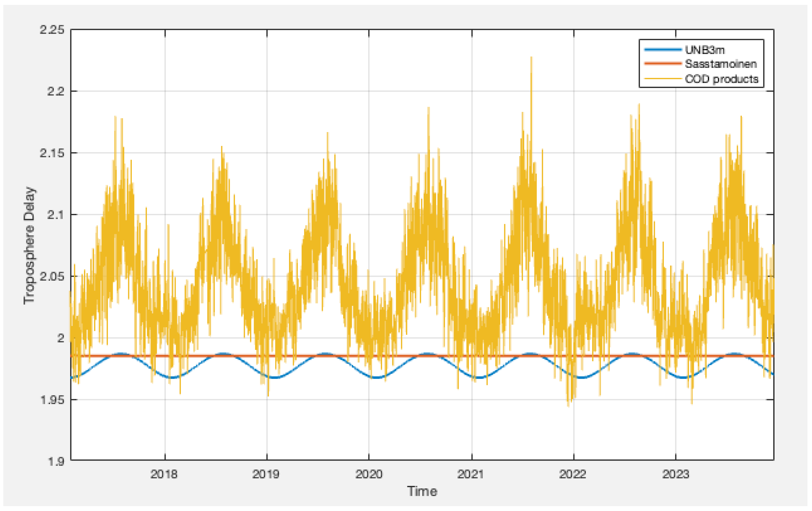Click the Saastamoinen legend label
The width and height of the screenshot is (812, 511).
(x=721, y=64)
